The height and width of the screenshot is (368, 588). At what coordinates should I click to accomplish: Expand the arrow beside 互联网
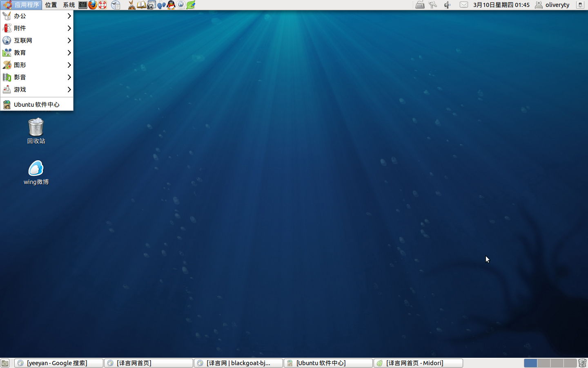click(x=69, y=40)
